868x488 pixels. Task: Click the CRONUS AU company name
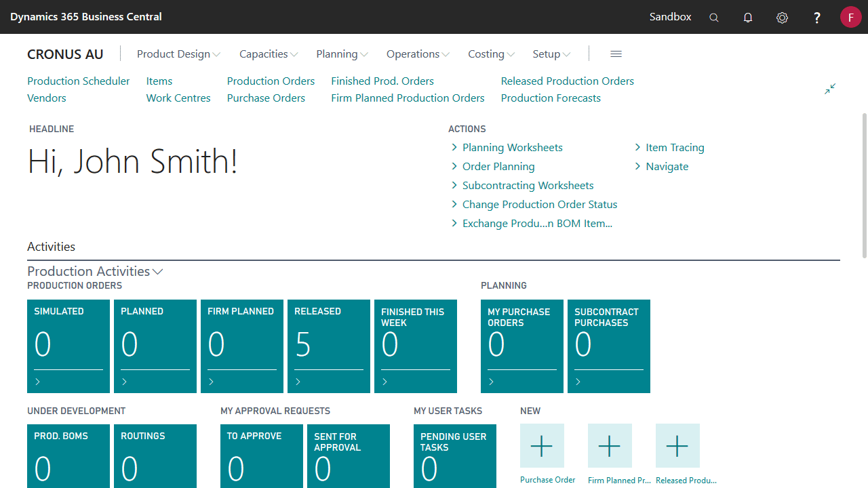65,54
